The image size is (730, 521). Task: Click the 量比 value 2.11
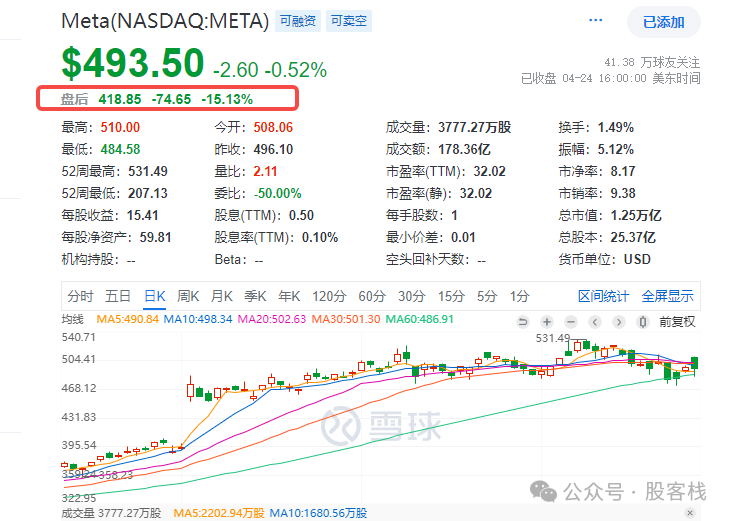265,171
